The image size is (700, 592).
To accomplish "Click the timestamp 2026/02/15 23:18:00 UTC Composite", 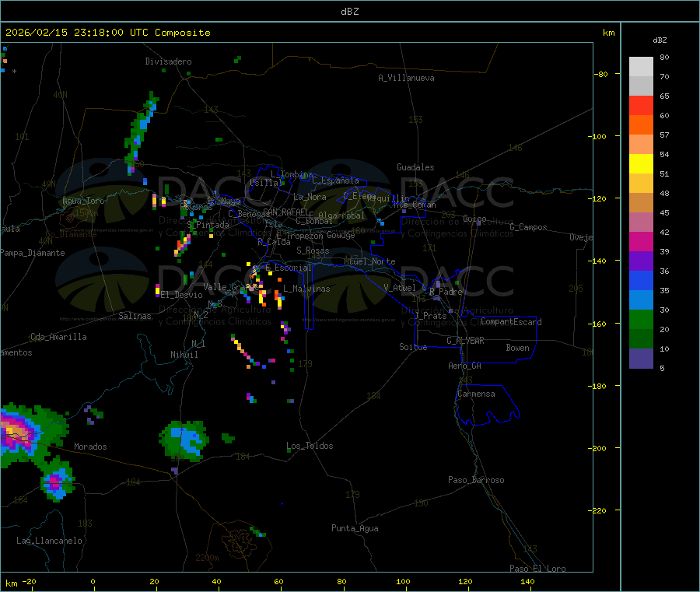I will [x=107, y=33].
